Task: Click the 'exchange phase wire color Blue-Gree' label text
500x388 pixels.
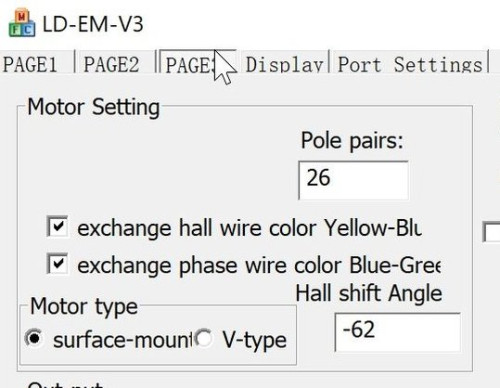Action: click(x=259, y=266)
